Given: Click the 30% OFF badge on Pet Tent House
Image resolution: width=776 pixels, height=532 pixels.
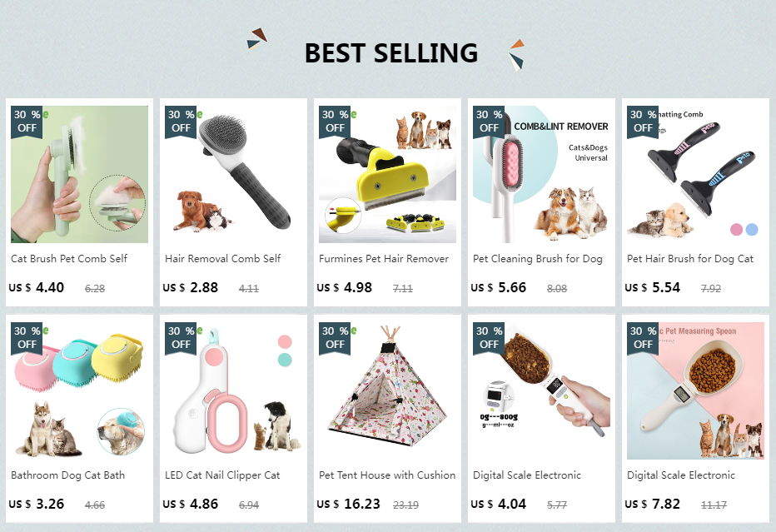Looking at the screenshot, I should [336, 337].
